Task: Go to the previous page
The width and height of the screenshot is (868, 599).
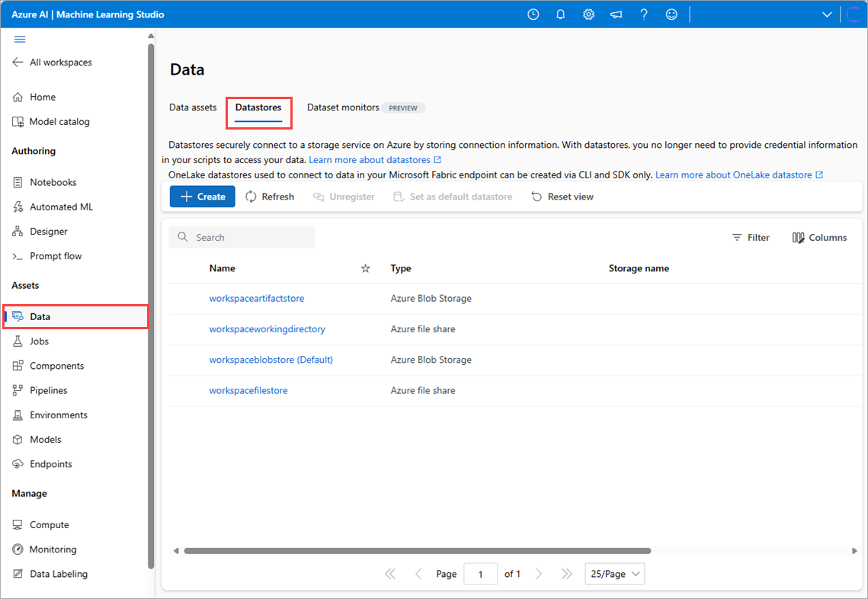Action: 418,574
